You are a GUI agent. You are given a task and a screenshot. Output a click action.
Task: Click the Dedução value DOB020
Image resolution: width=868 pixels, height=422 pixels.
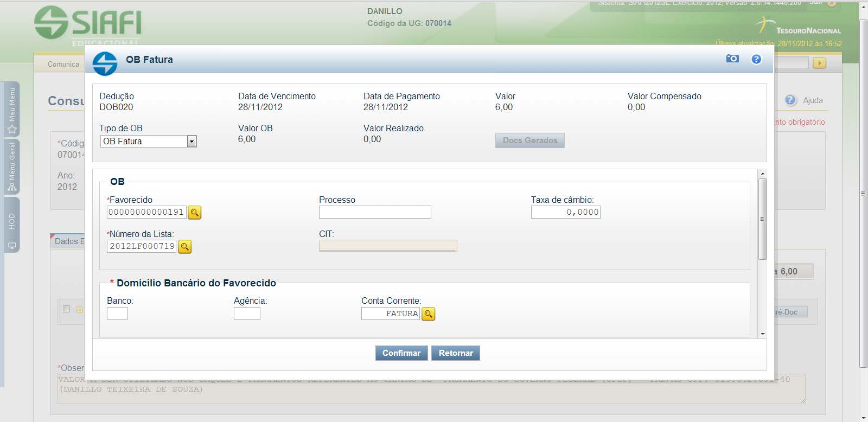point(116,107)
